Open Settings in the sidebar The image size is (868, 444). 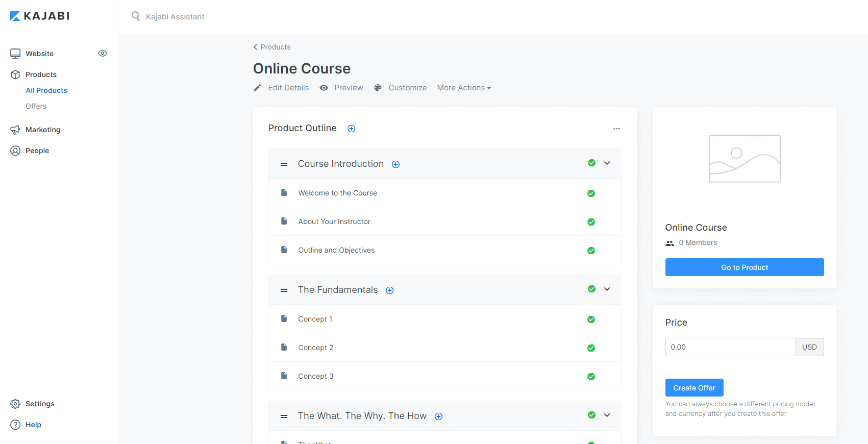[40, 404]
